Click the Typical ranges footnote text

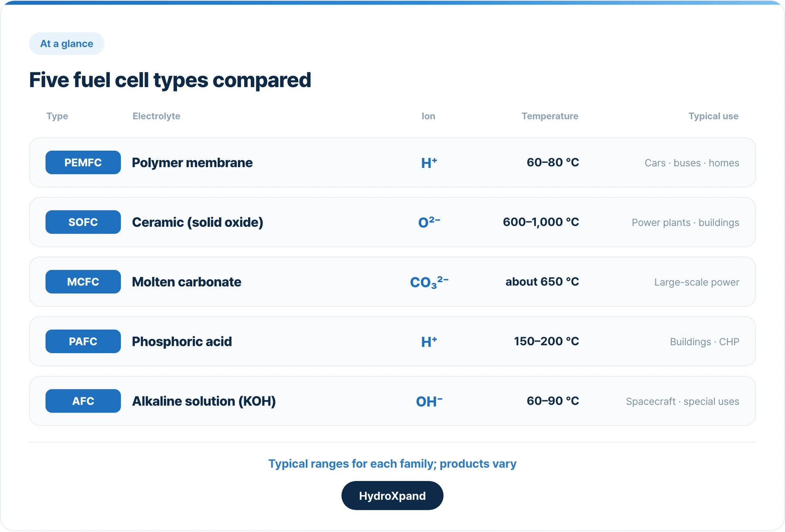coord(392,464)
